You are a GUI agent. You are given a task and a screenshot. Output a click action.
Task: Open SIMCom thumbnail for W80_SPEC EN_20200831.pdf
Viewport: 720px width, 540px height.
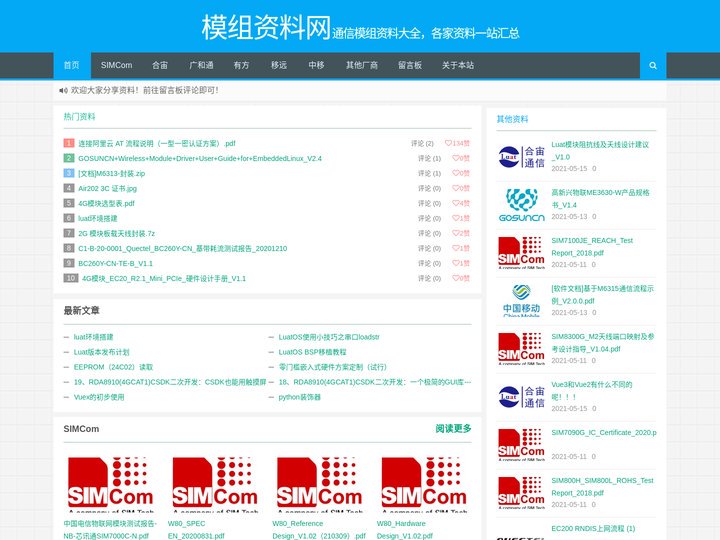(215, 484)
